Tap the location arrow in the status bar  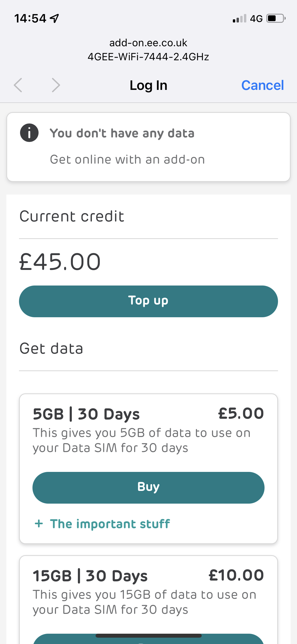point(55,18)
